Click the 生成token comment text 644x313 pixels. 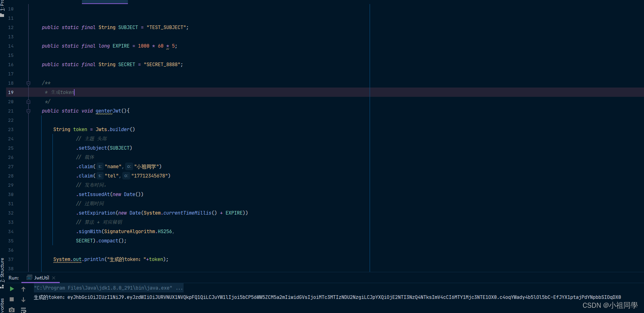tap(63, 92)
